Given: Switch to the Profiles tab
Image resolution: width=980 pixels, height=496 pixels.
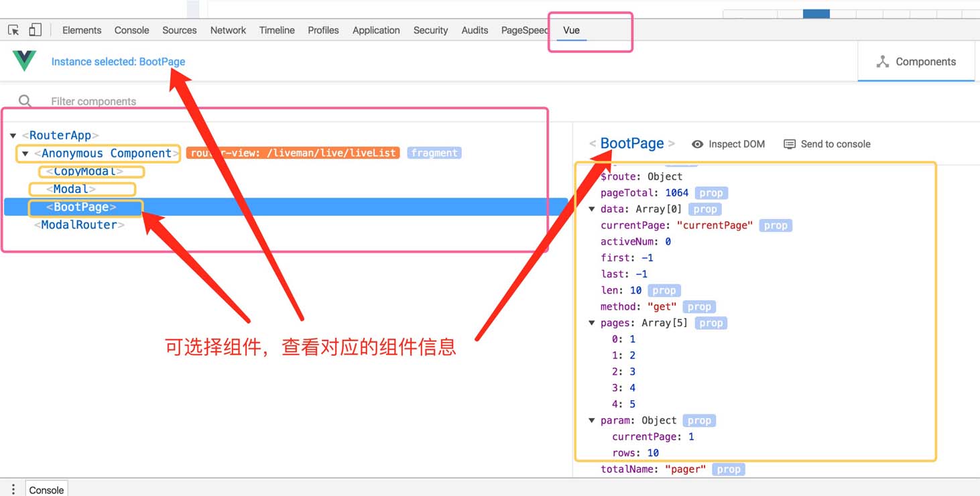Looking at the screenshot, I should coord(323,30).
